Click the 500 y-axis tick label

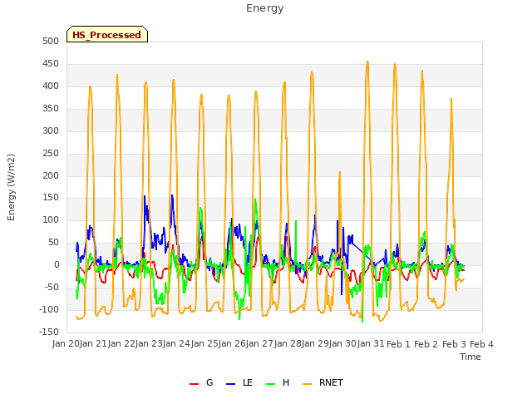pos(51,41)
